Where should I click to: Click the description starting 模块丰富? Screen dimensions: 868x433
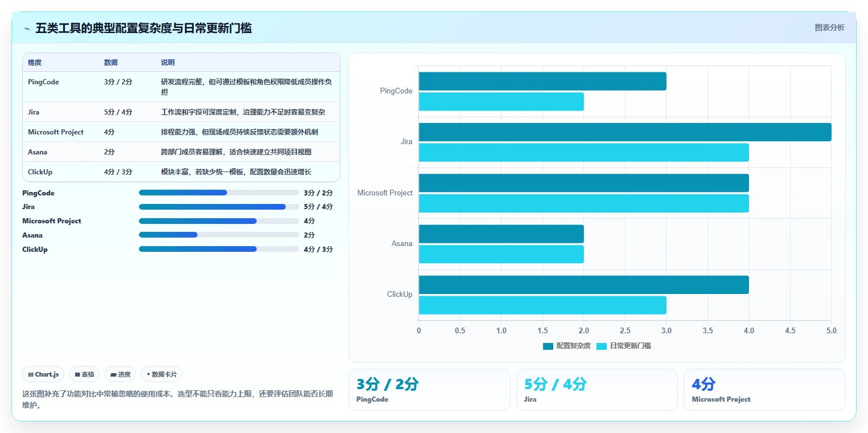coord(236,172)
